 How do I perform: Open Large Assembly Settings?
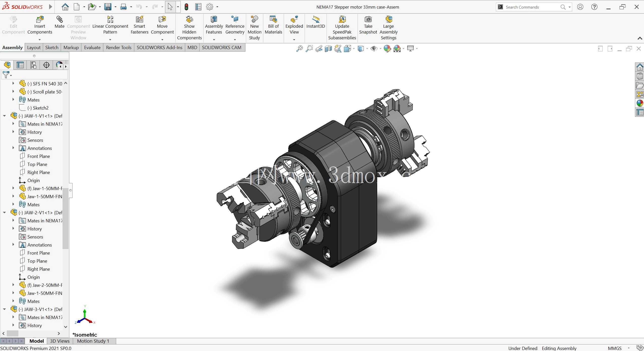coord(389,28)
